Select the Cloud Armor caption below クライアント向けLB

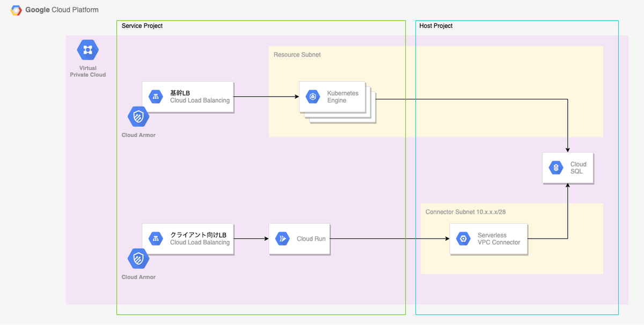click(138, 277)
